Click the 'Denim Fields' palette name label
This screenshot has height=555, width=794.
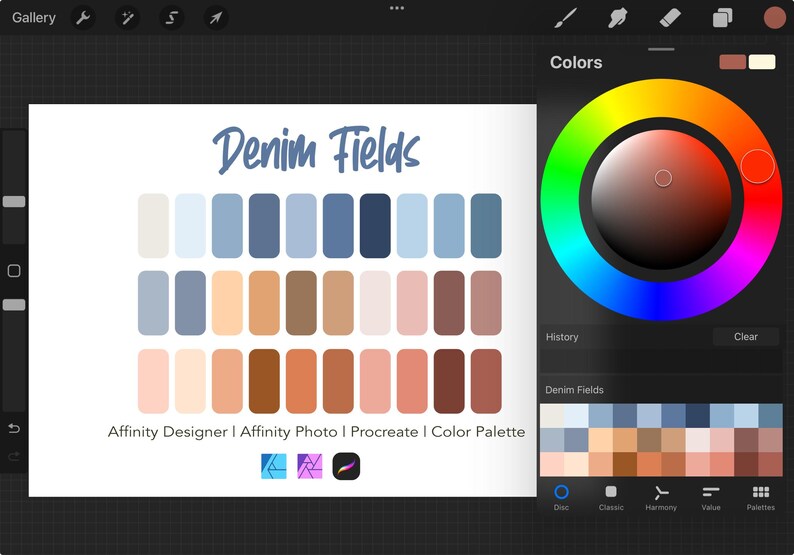pos(574,390)
